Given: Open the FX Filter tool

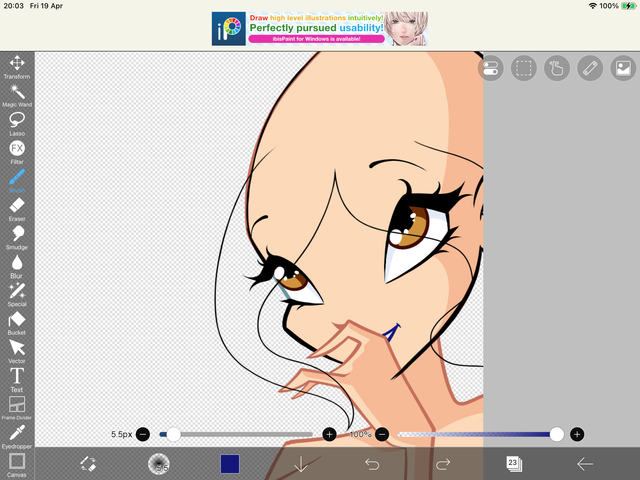Looking at the screenshot, I should point(17,153).
